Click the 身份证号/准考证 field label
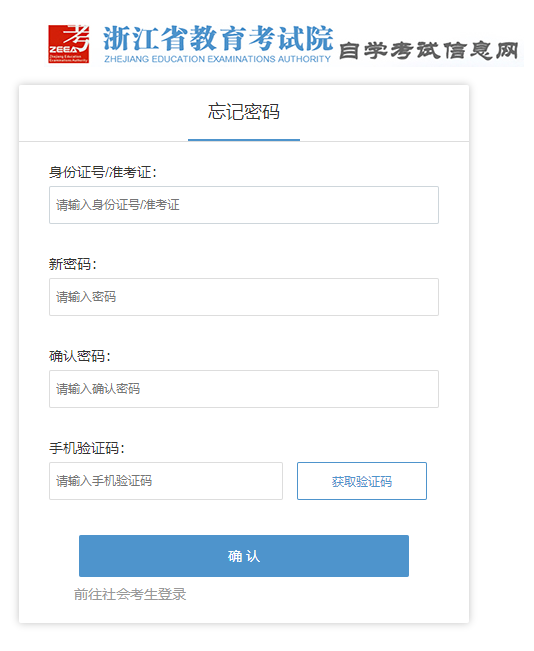The image size is (534, 651). click(x=103, y=172)
